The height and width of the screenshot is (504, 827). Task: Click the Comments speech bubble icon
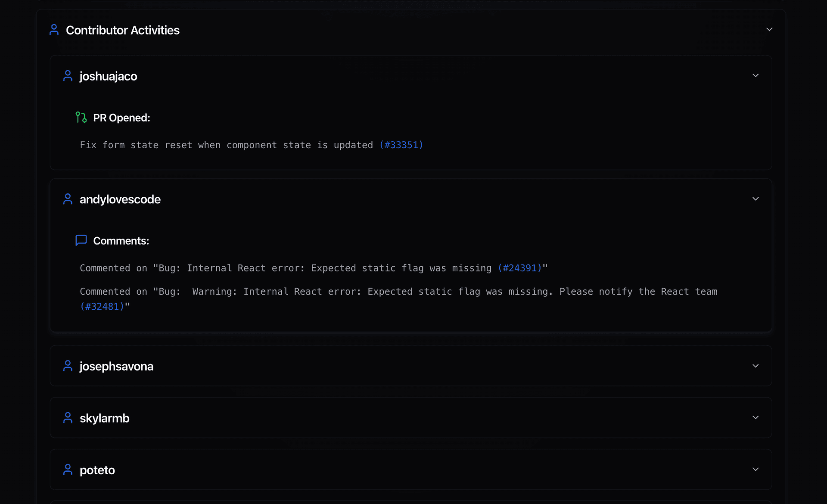point(81,240)
